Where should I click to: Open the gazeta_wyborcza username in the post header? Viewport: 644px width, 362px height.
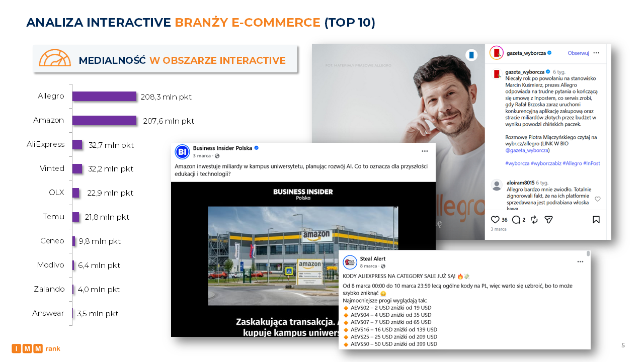point(526,53)
